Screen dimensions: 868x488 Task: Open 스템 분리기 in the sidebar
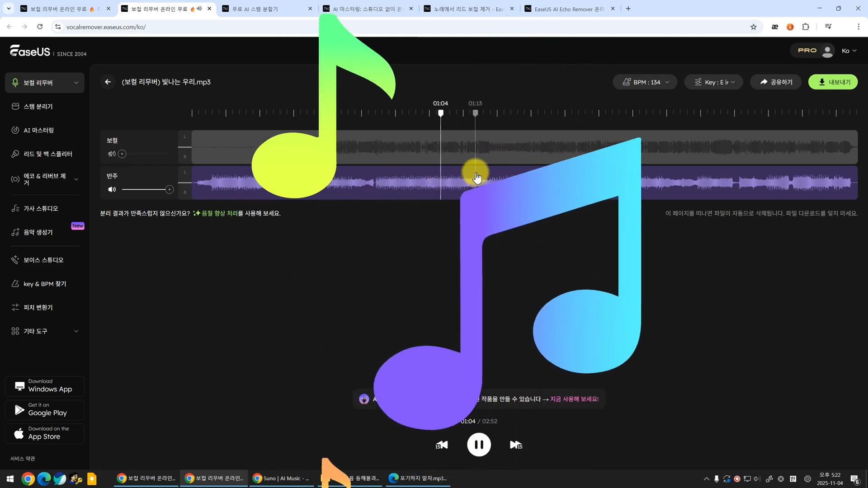pyautogui.click(x=38, y=107)
